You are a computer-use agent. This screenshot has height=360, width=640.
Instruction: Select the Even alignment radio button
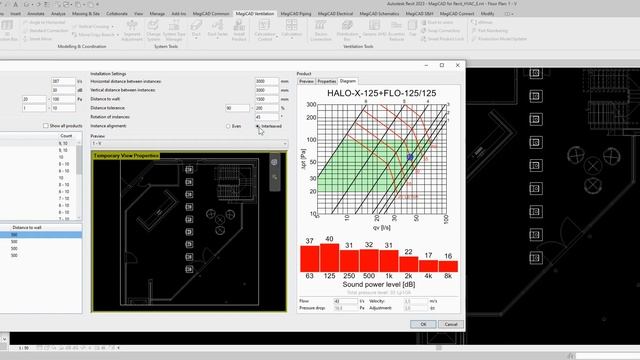(228, 126)
